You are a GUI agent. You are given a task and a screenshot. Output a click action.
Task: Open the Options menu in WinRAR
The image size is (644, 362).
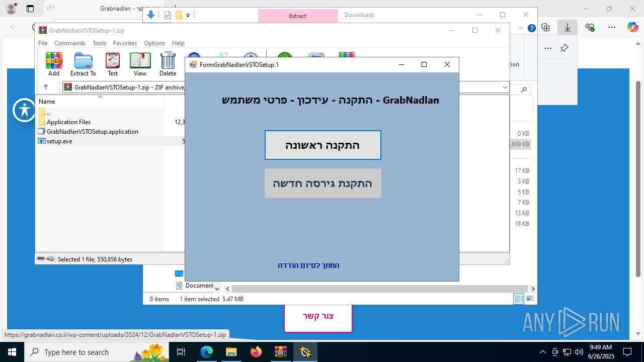point(154,43)
